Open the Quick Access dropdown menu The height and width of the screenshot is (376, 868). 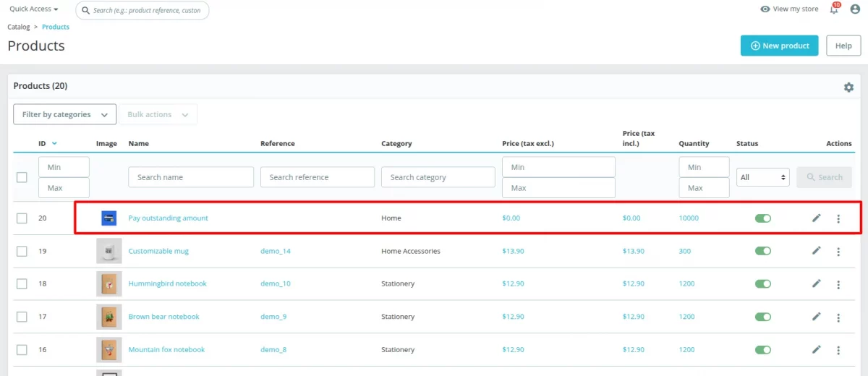coord(34,9)
